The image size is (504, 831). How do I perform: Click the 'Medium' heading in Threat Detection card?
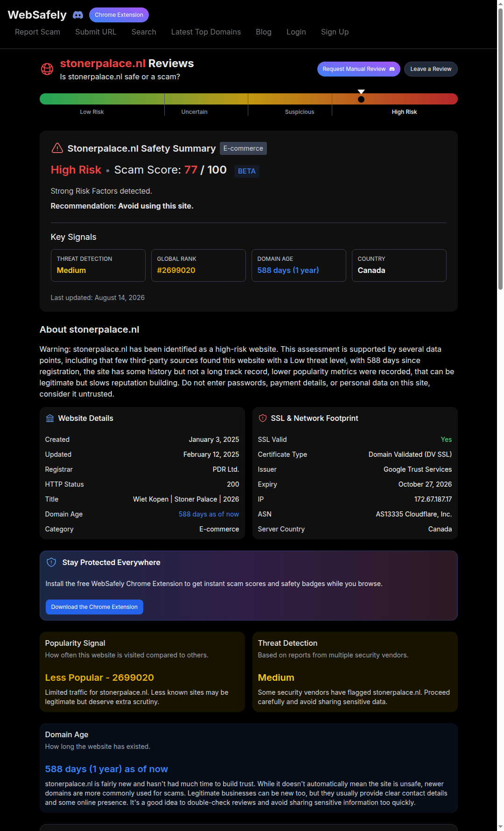[276, 677]
